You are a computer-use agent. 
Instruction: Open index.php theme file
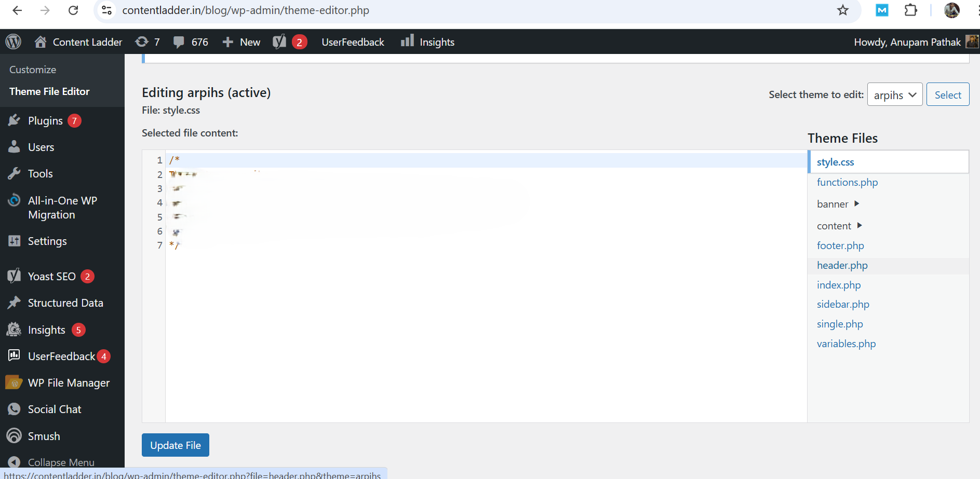839,285
